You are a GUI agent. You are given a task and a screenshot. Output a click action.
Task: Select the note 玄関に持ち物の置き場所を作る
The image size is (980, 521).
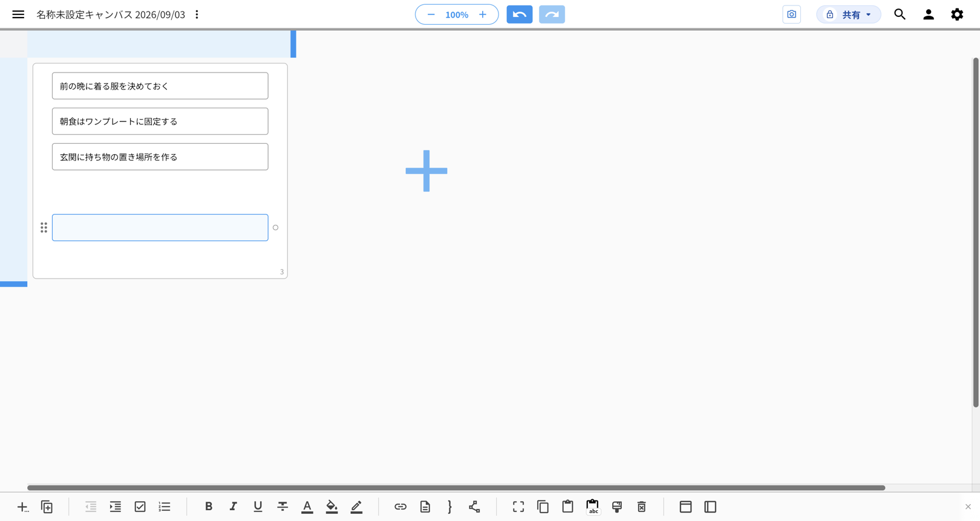[160, 157]
